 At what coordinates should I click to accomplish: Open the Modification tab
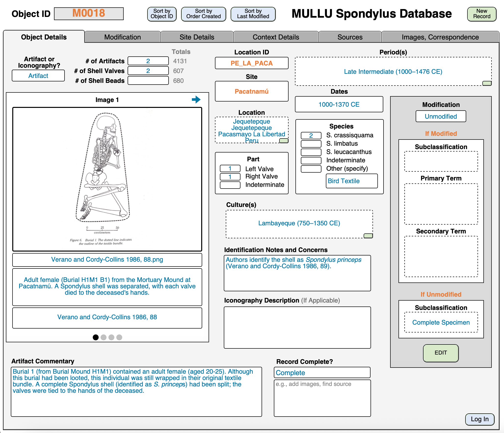[122, 37]
